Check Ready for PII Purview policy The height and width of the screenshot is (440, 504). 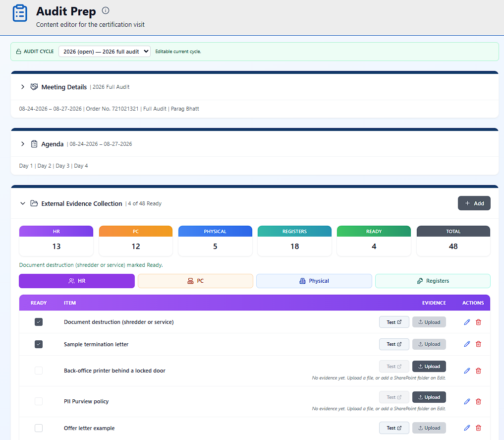[x=39, y=401]
